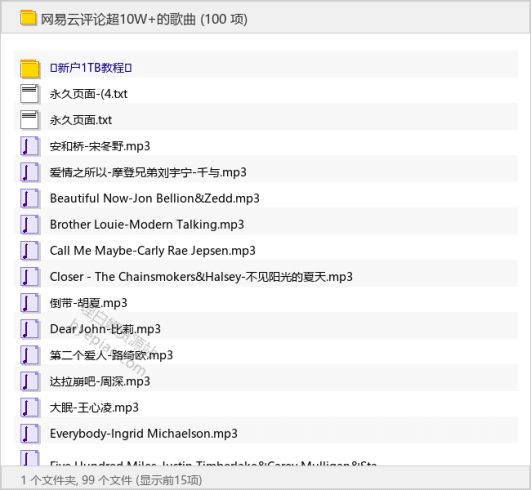Click the music icon for 安和桥-宋冬野.mp3
This screenshot has width=531, height=490.
tap(30, 146)
